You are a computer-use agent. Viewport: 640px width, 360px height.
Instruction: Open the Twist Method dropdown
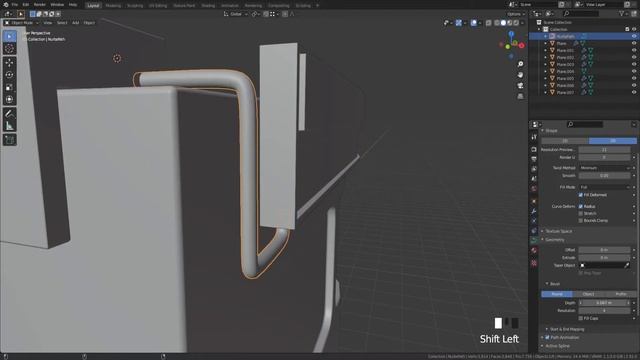(604, 168)
